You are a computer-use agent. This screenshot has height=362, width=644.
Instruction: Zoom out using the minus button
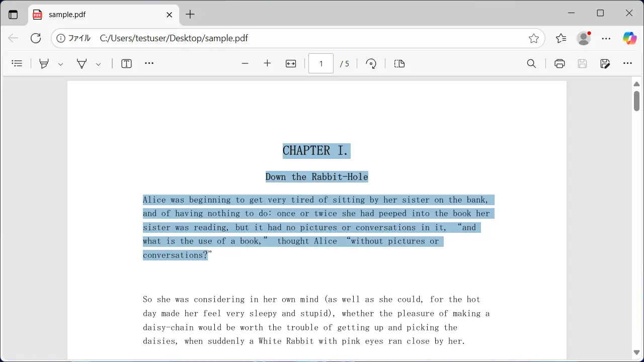click(245, 63)
